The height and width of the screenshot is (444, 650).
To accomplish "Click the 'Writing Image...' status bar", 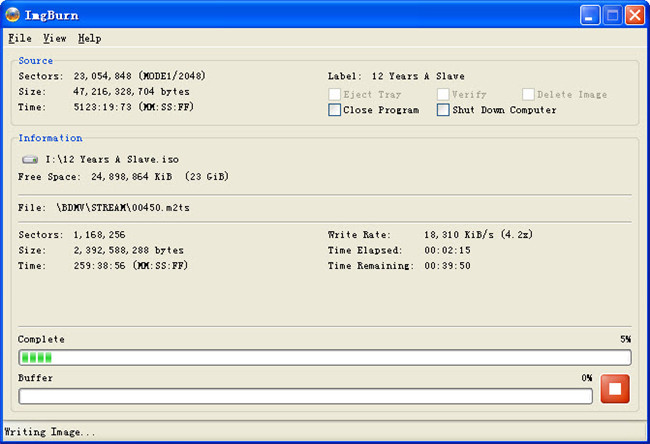I will pos(50,432).
